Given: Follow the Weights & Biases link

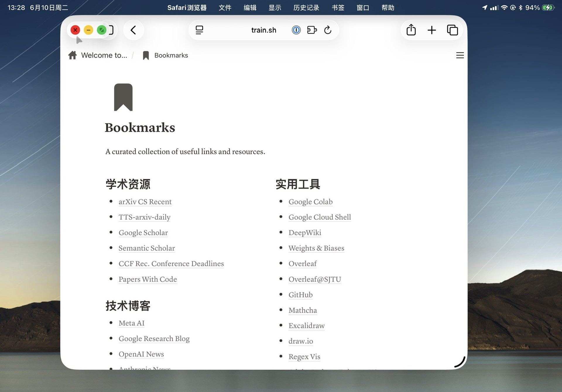Looking at the screenshot, I should (316, 248).
